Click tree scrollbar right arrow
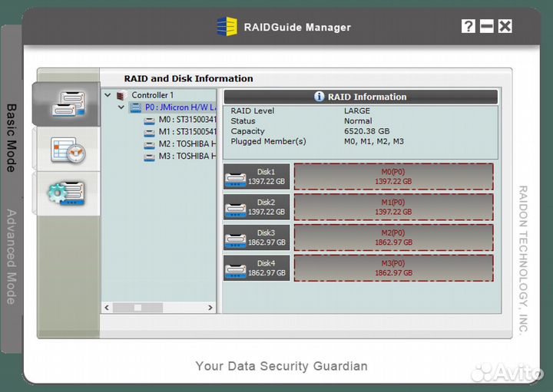The height and width of the screenshot is (392, 553). (210, 308)
